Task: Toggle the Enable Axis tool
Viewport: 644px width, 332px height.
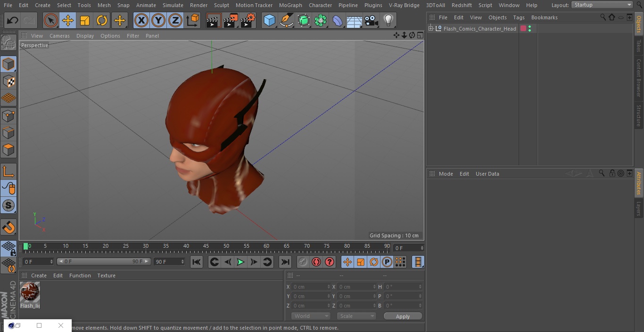Action: [x=8, y=172]
